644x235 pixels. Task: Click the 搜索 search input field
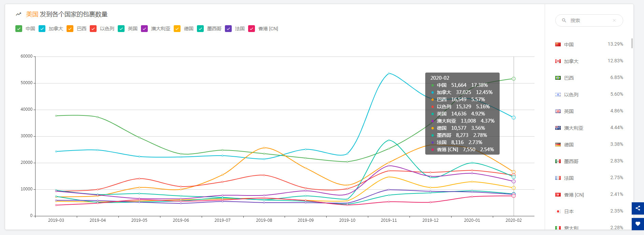tap(589, 20)
